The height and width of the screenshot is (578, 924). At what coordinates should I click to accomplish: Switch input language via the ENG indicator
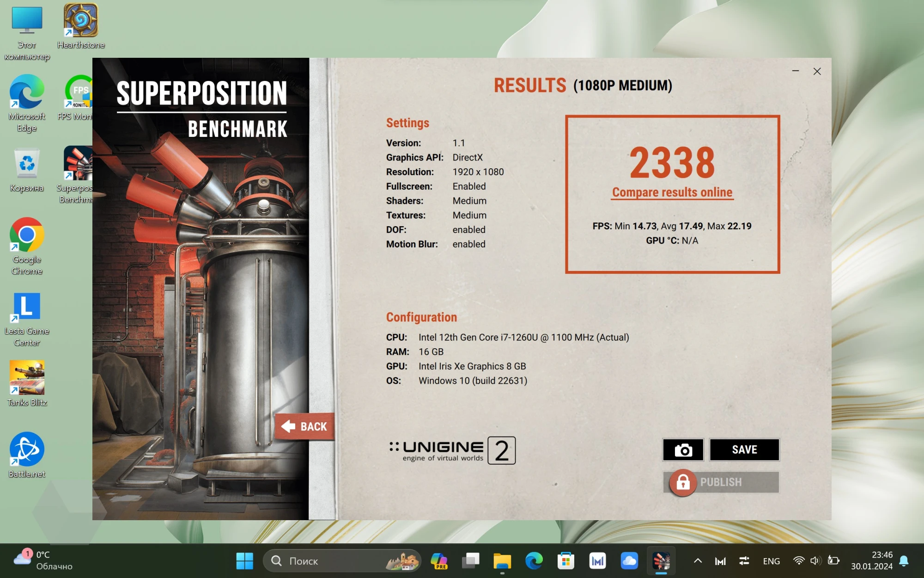click(x=771, y=561)
